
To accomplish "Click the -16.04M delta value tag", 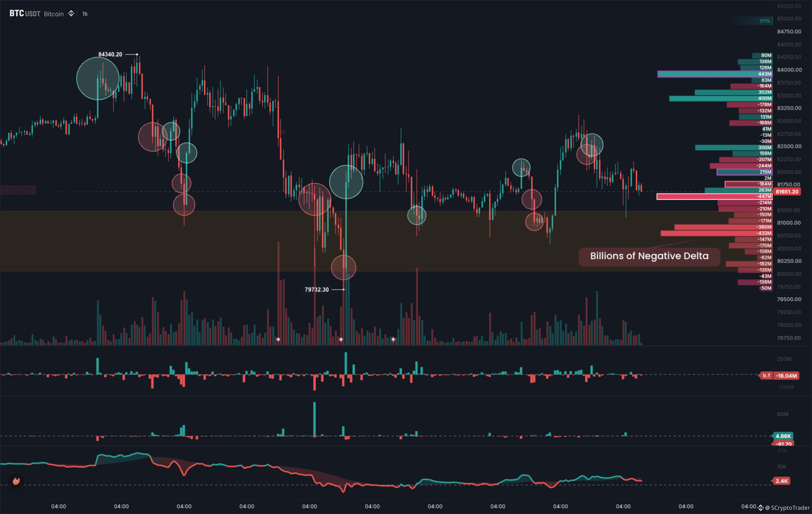I will pos(786,375).
